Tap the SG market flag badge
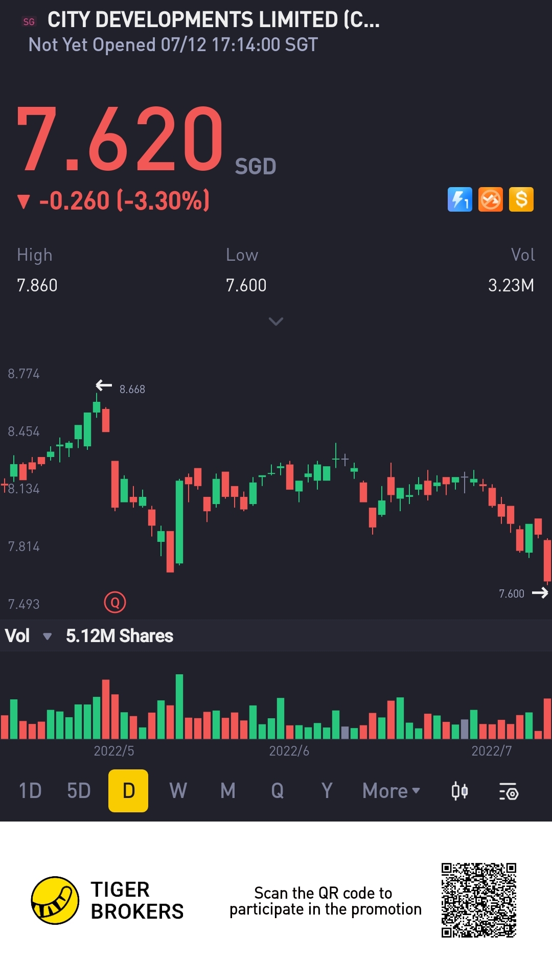The height and width of the screenshot is (980, 552). tap(29, 21)
